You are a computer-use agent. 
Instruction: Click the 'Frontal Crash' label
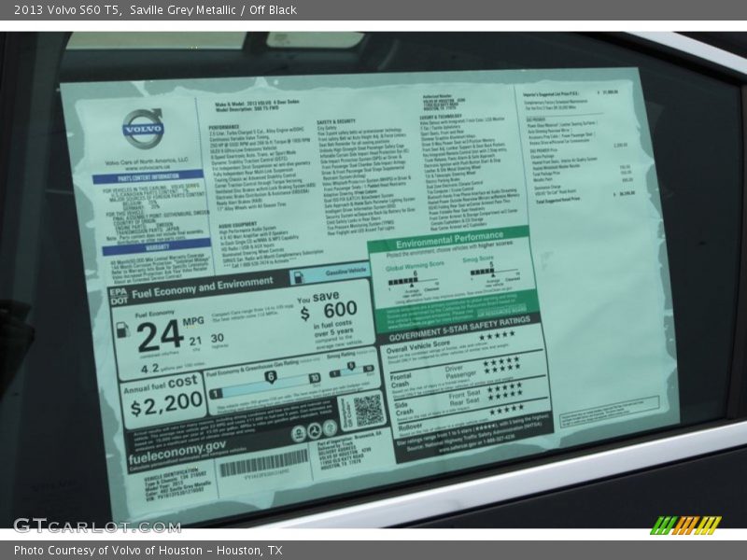click(401, 381)
